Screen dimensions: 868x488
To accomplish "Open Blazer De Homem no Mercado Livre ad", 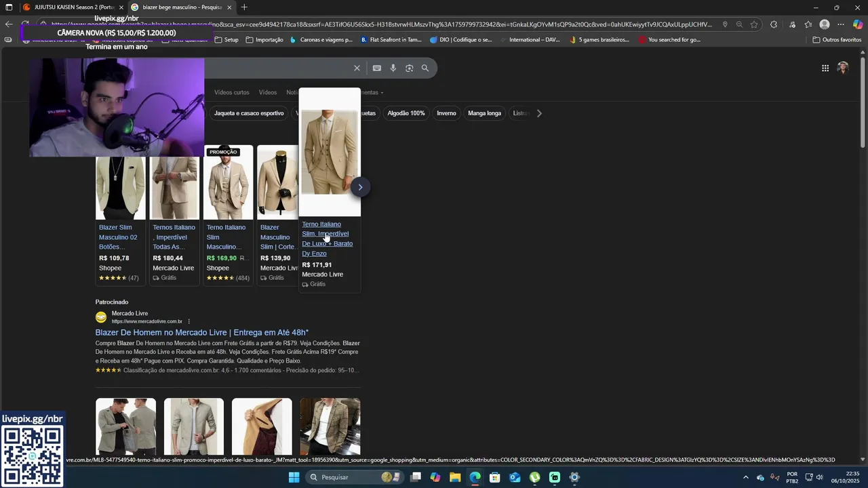I will [201, 333].
